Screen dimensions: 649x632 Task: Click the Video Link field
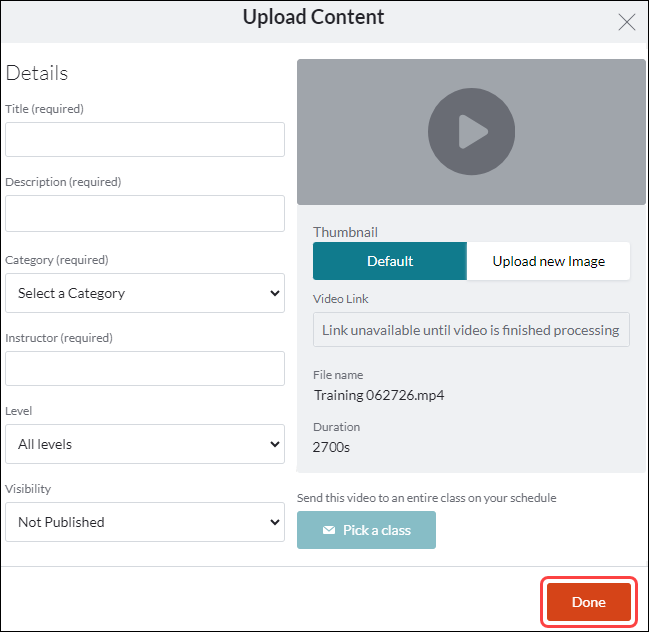pyautogui.click(x=471, y=330)
